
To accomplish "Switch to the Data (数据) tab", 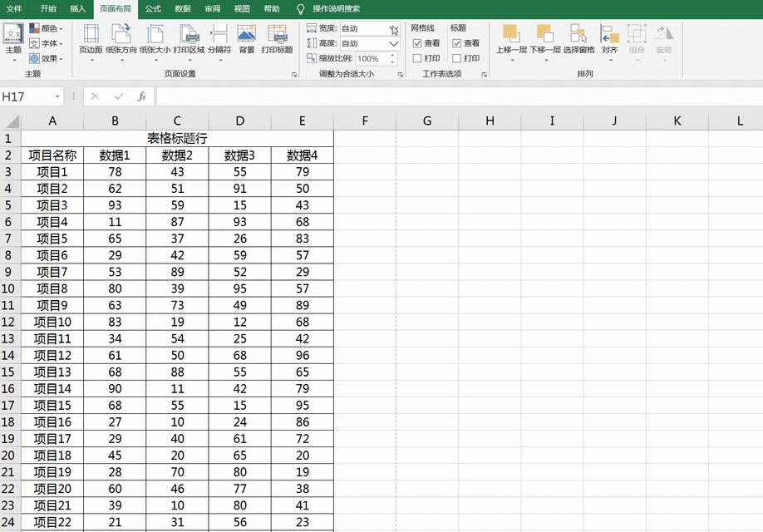I will (183, 9).
